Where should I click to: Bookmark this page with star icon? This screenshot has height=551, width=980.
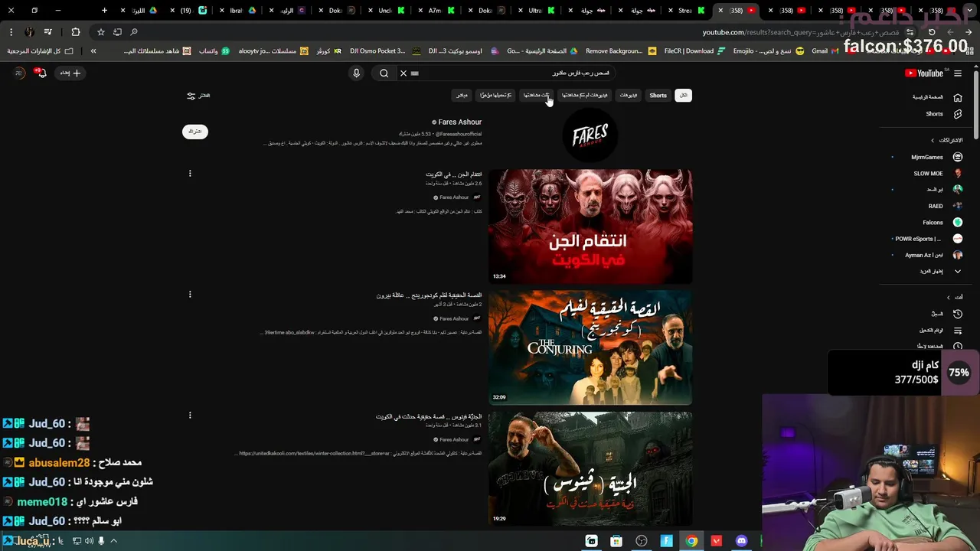[x=100, y=32]
